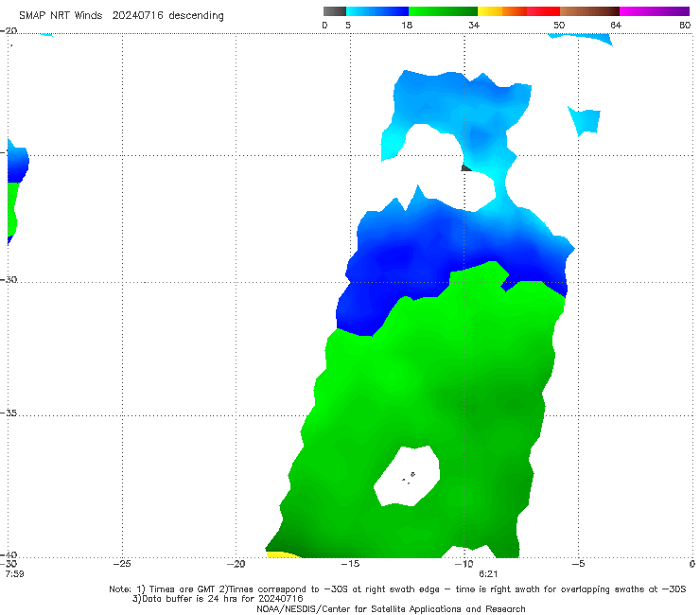Click the longitude axis label "-5"
The height and width of the screenshot is (615, 700).
coord(578,564)
